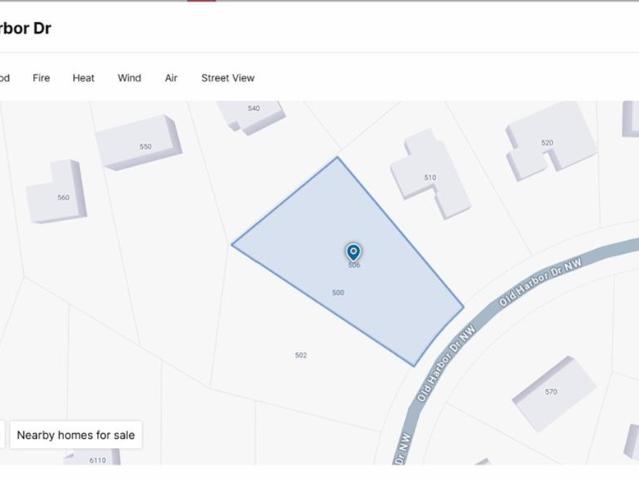Click Nearby homes for sale button

76,435
